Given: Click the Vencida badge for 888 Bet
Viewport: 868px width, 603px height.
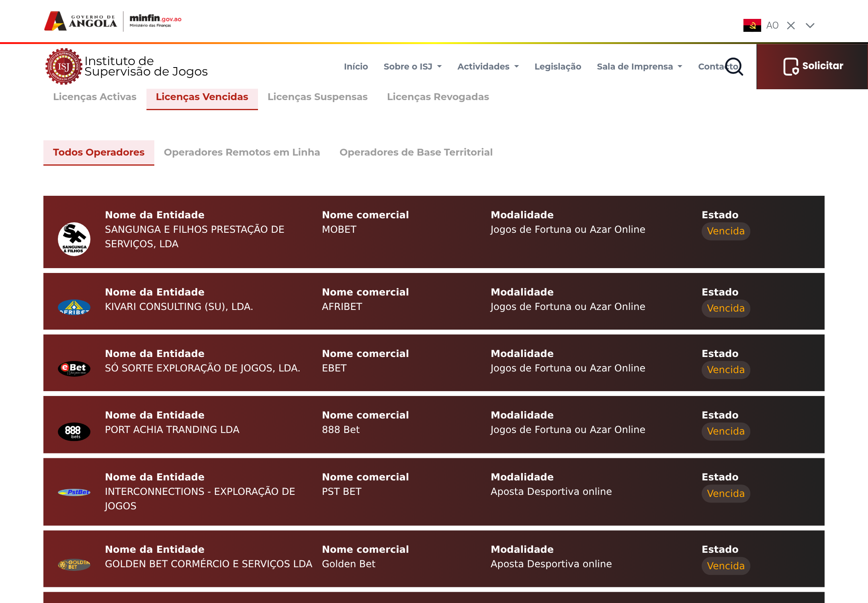Looking at the screenshot, I should (726, 431).
